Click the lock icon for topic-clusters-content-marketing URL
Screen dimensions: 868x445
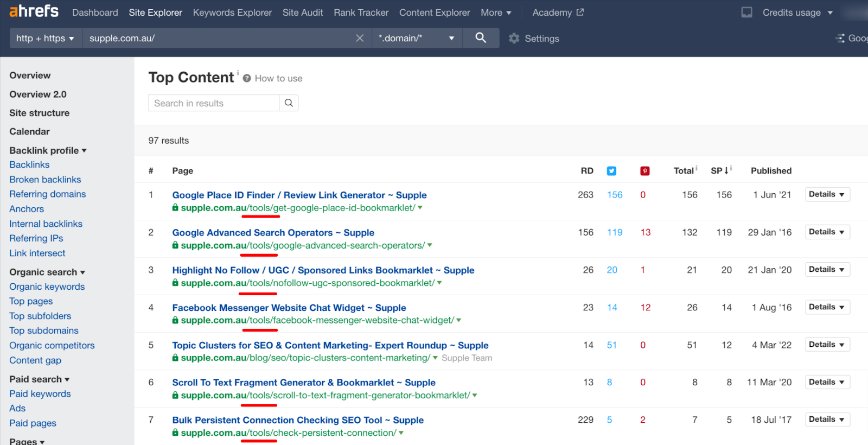[x=175, y=358]
